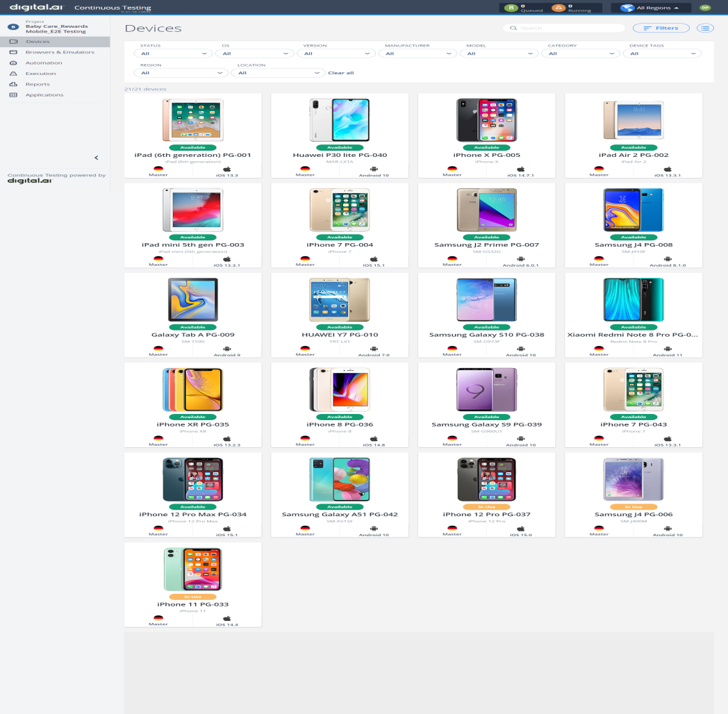Viewport: 728px width, 714px height.
Task: Click the iOS 14.7.1 label on iPhone X
Action: click(x=520, y=176)
